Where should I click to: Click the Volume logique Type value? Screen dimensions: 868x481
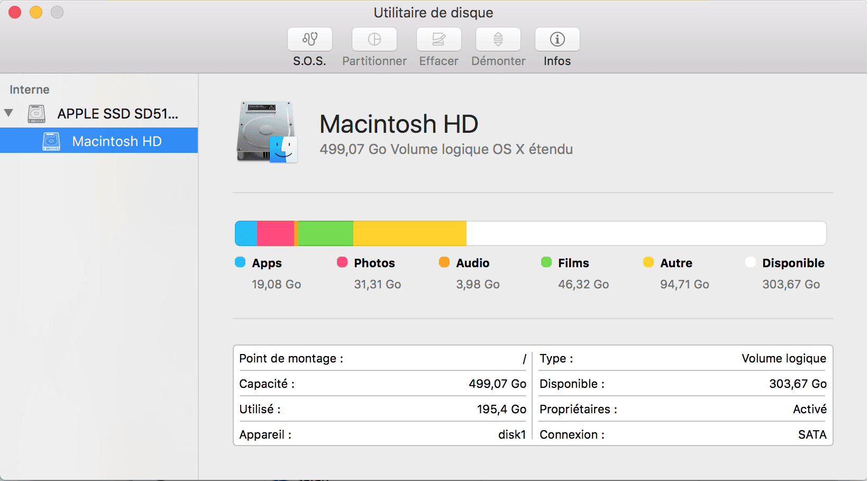click(x=784, y=358)
